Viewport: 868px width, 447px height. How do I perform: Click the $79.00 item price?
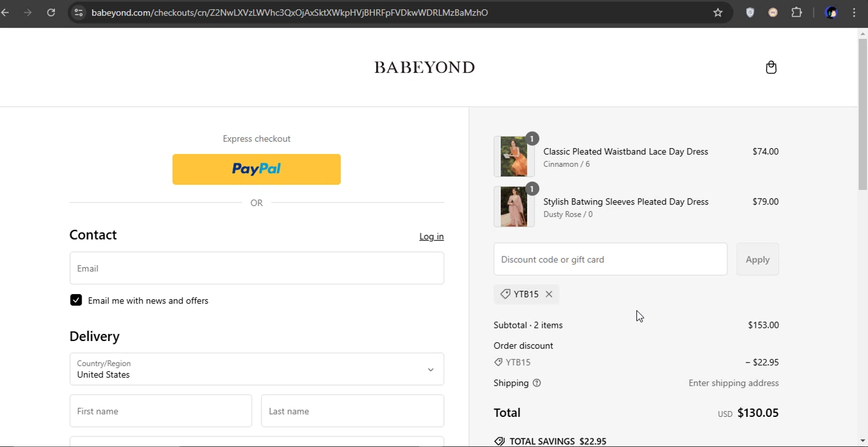coord(765,201)
